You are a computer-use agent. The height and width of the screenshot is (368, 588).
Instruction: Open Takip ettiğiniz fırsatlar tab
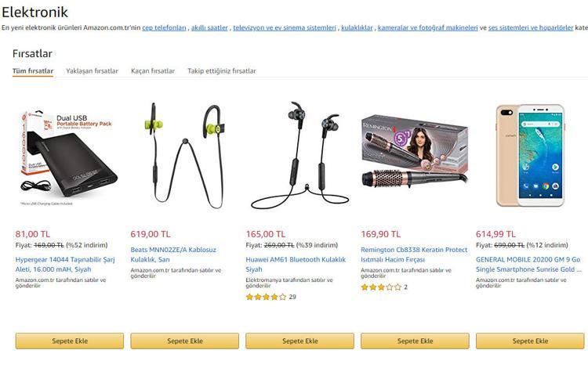tap(222, 70)
